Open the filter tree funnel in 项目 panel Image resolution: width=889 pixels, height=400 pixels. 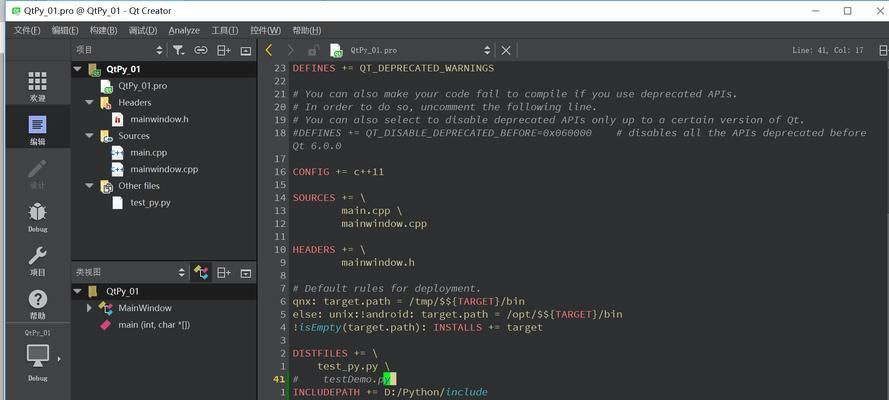(179, 50)
